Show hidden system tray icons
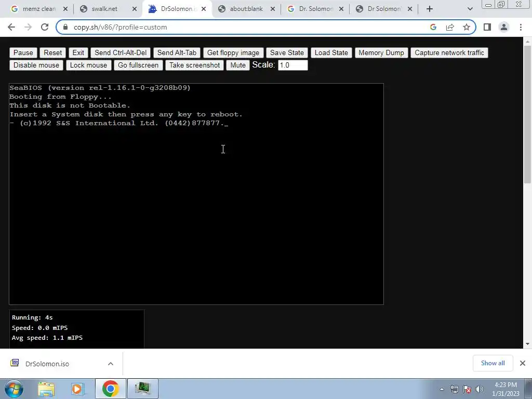Viewport: 532px width, 399px height. coord(442,389)
